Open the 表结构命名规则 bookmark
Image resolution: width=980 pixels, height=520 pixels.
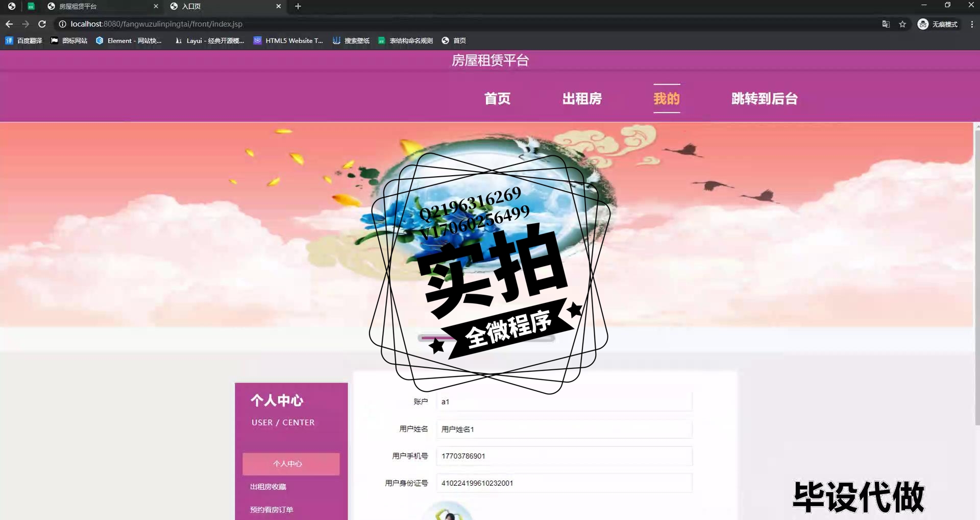[405, 40]
